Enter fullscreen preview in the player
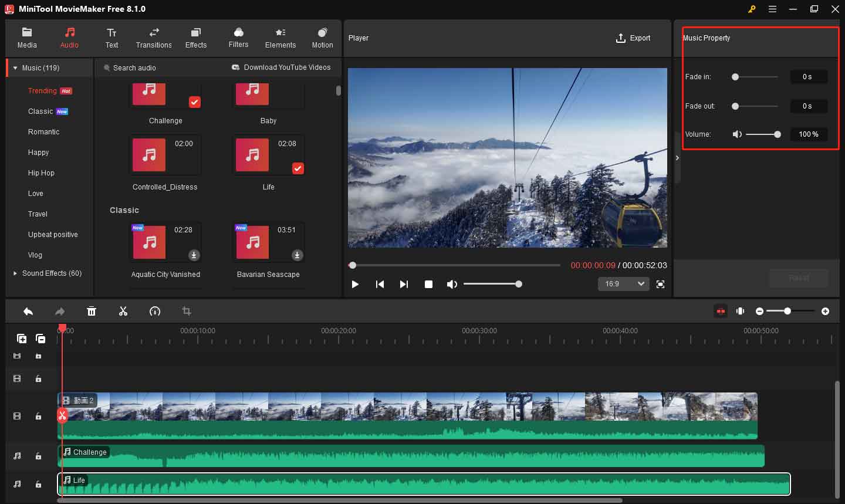 click(660, 284)
